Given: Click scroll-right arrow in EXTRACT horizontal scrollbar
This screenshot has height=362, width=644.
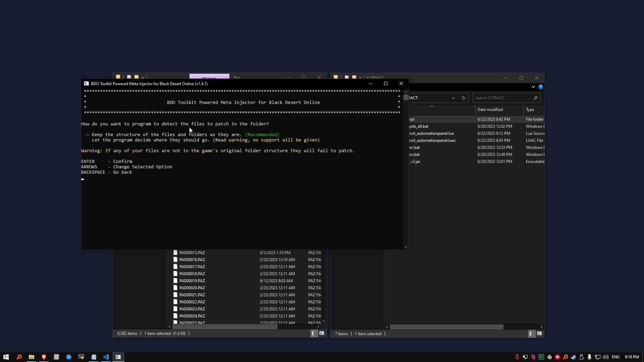Looking at the screenshot, I should click(x=541, y=327).
